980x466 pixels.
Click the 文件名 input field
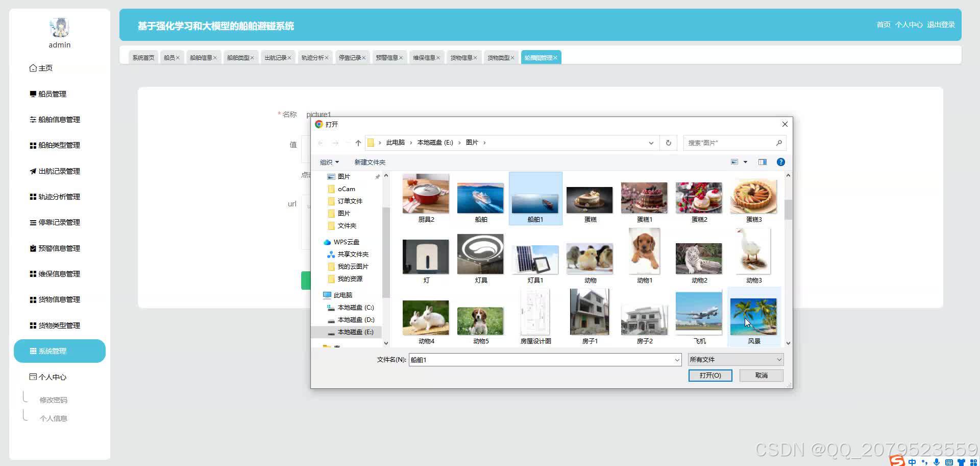click(545, 360)
